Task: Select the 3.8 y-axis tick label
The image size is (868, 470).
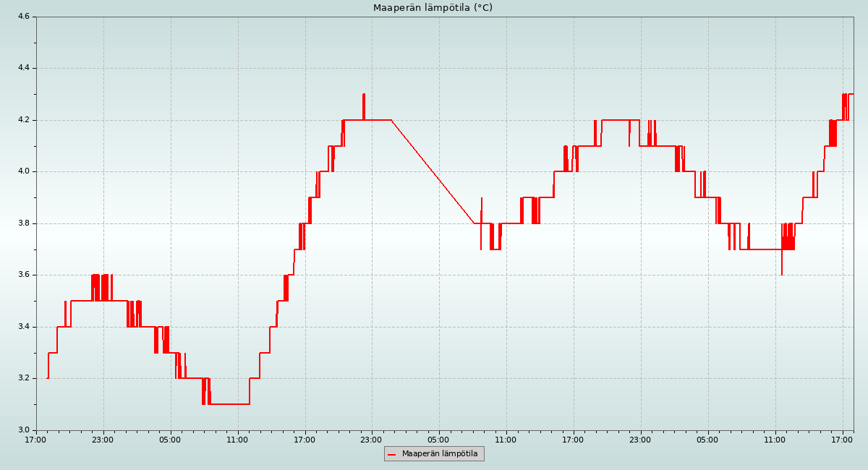Action: 23,223
